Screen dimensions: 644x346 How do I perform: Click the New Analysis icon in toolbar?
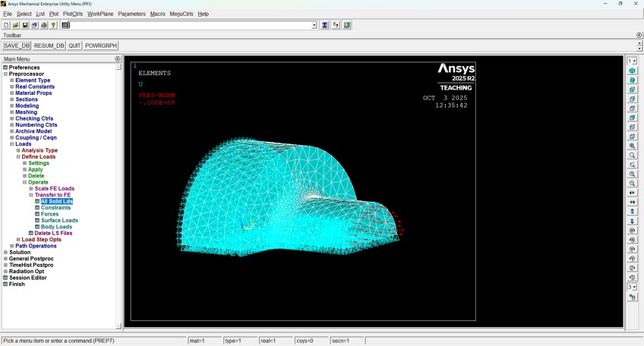coord(6,25)
